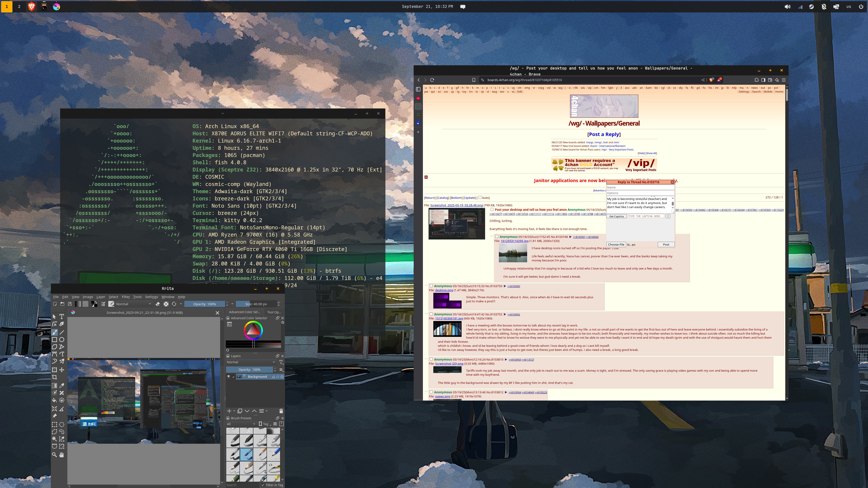Select the Ellipse shape tool in Krita

(x=62, y=340)
